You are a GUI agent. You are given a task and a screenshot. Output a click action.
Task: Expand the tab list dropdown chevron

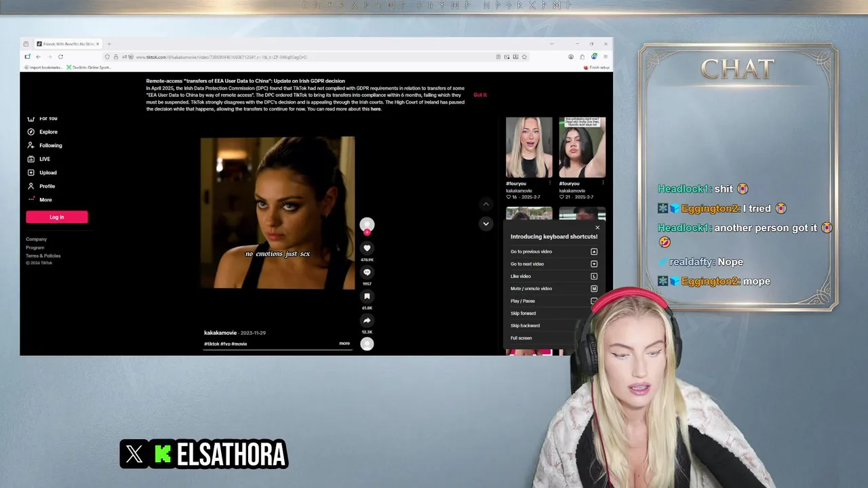(551, 44)
